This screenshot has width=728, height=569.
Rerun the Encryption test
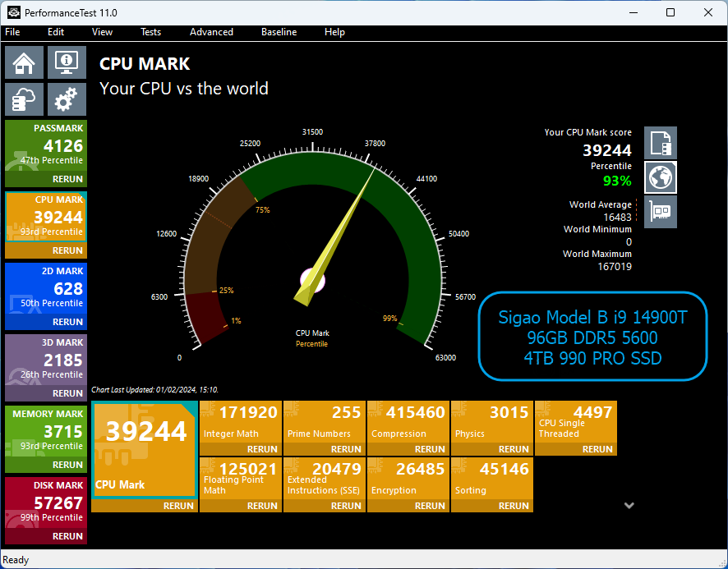pos(430,506)
